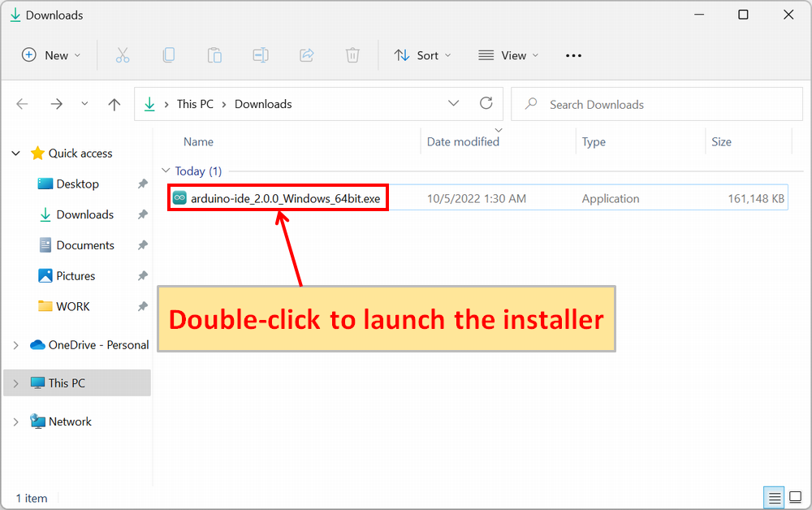Click the Copy icon in toolbar
Viewport: 812px width, 510px height.
click(x=168, y=55)
